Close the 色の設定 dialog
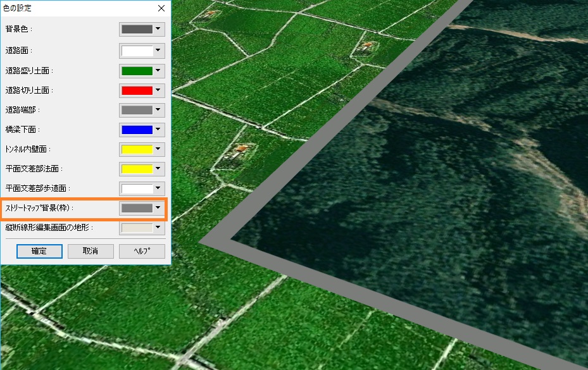The width and height of the screenshot is (588, 370). tap(161, 8)
